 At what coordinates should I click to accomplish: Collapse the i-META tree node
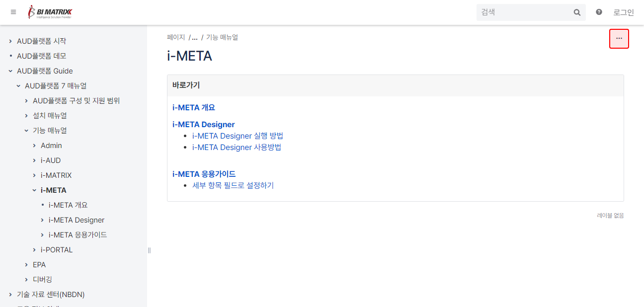pos(34,190)
